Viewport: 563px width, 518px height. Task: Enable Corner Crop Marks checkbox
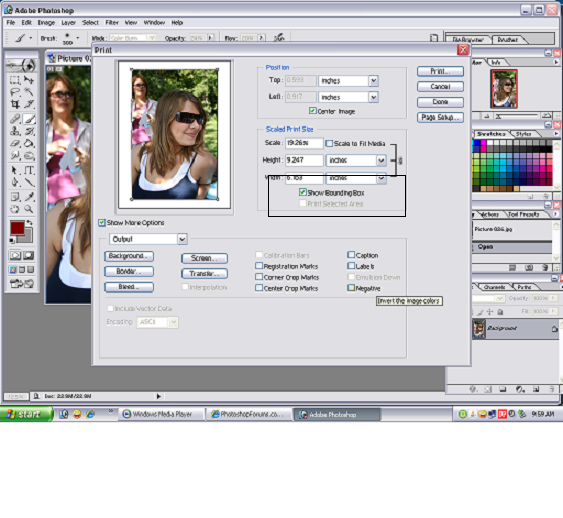coord(259,277)
